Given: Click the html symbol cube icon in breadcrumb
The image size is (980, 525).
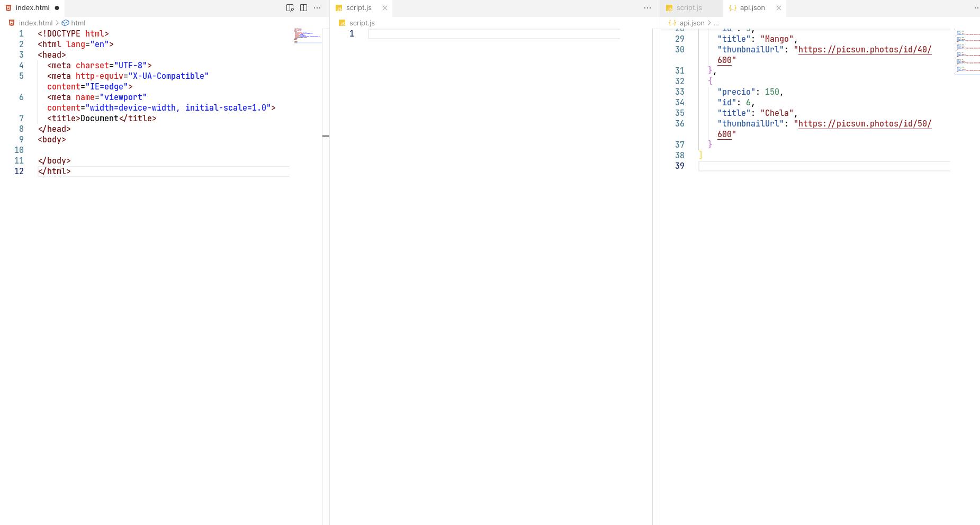Looking at the screenshot, I should [x=66, y=23].
